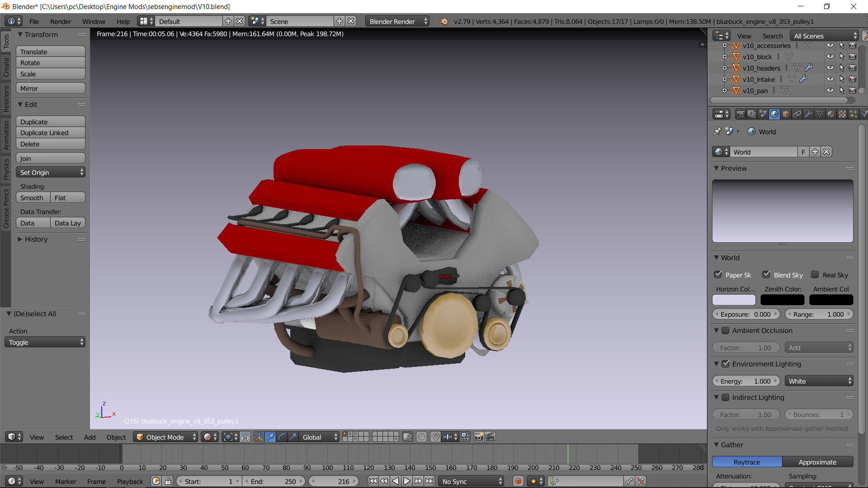This screenshot has height=488, width=868.
Task: Click the OpenGL render image camera icon
Action: click(479, 437)
